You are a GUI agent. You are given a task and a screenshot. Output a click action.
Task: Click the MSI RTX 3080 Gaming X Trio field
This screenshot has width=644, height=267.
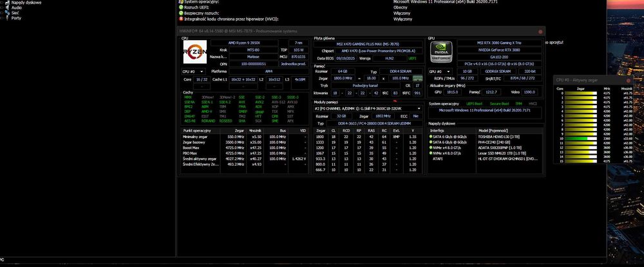[499, 43]
